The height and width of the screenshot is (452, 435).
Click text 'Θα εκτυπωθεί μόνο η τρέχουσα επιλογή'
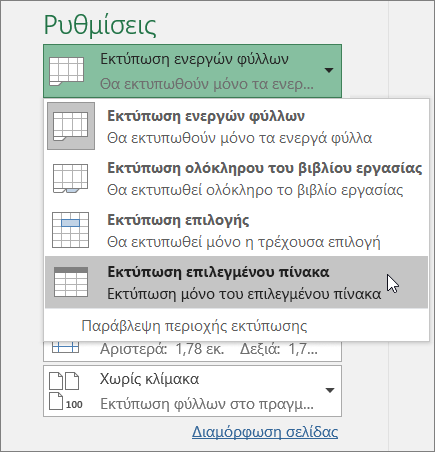[x=244, y=242]
